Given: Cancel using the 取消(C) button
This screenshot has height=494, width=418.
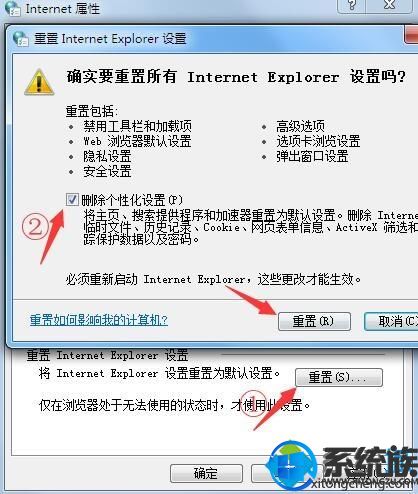Looking at the screenshot, I should click(392, 321).
